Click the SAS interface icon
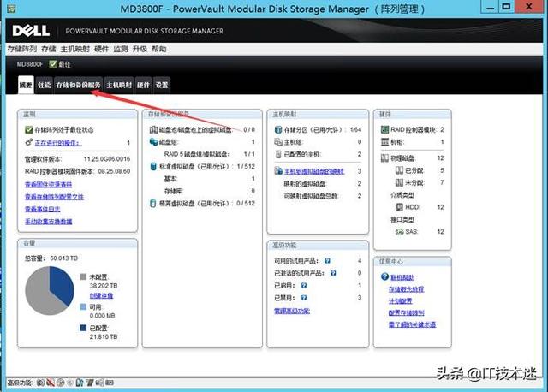548x392 pixels. click(400, 232)
